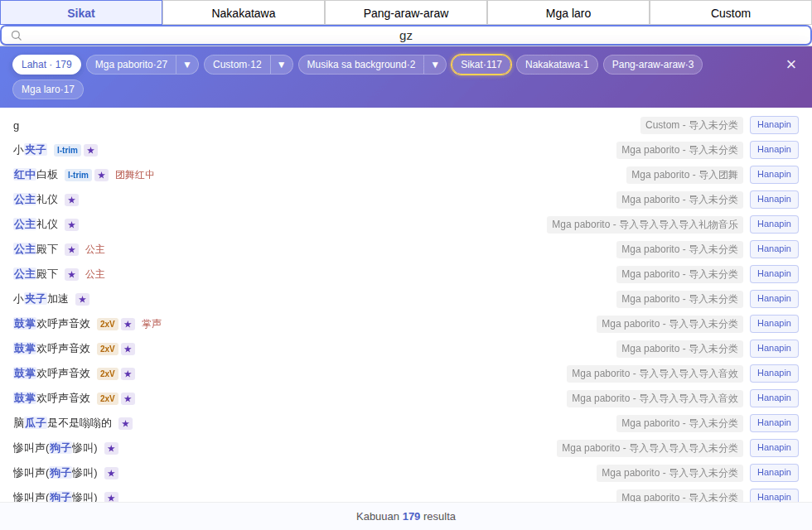
Task: Click the 掌声 tag beside 鼓掌欢呼声音效
Action: point(151,324)
